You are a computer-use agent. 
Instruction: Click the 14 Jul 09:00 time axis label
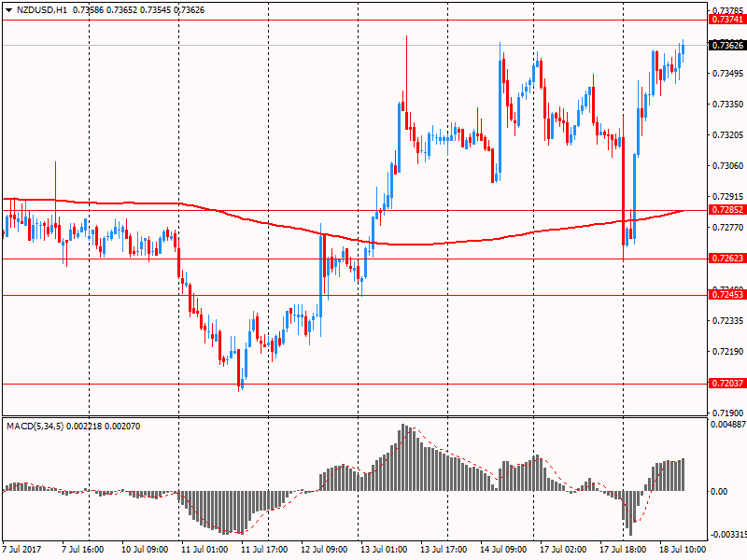503,549
